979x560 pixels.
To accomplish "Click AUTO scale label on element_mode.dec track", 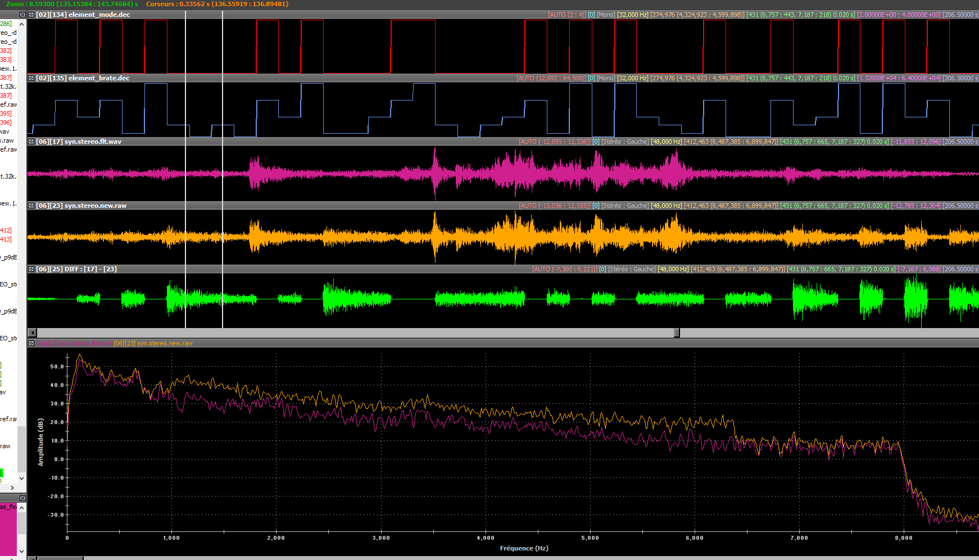I will (x=567, y=15).
